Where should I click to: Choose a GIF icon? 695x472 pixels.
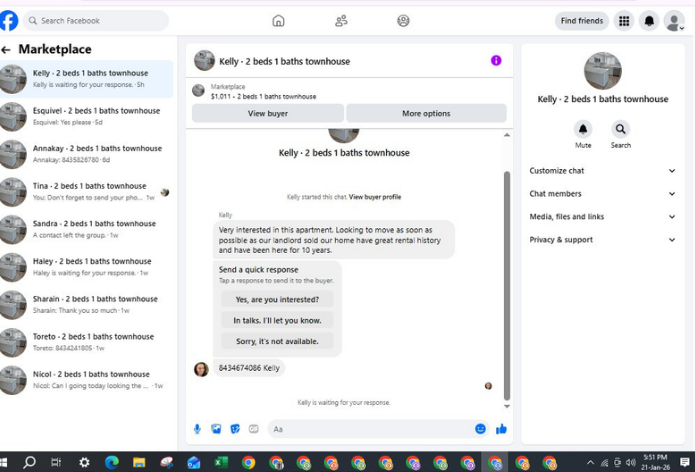coord(254,429)
